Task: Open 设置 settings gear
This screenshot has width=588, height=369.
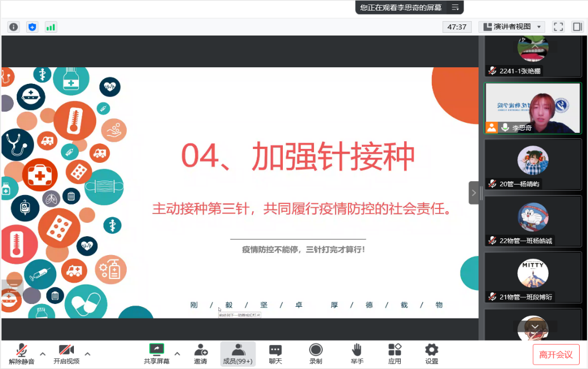Action: point(431,353)
